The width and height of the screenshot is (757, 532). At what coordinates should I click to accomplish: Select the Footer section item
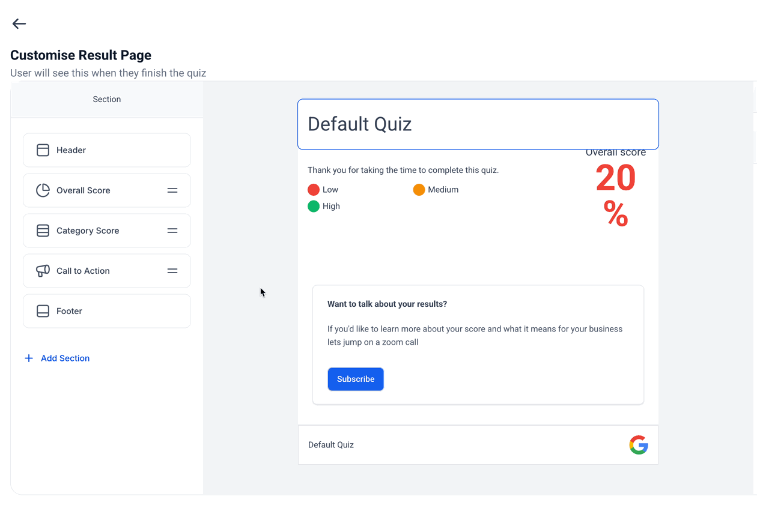(107, 311)
